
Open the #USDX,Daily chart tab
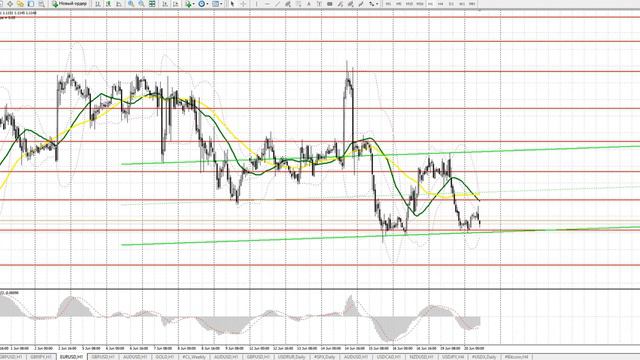pos(484,357)
